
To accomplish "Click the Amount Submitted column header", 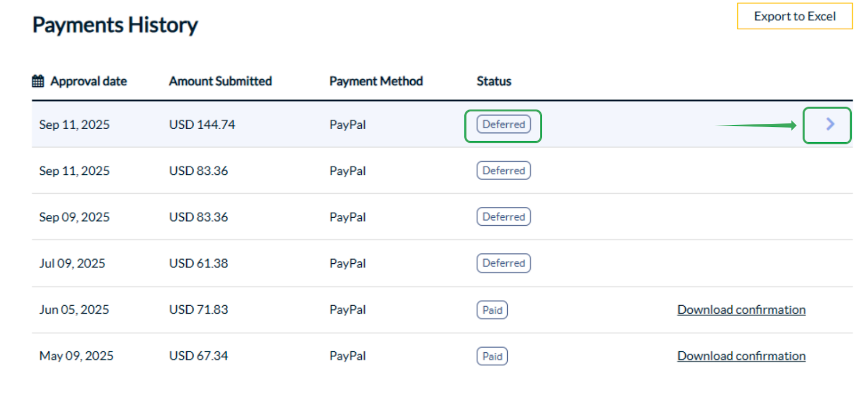I will pos(220,81).
